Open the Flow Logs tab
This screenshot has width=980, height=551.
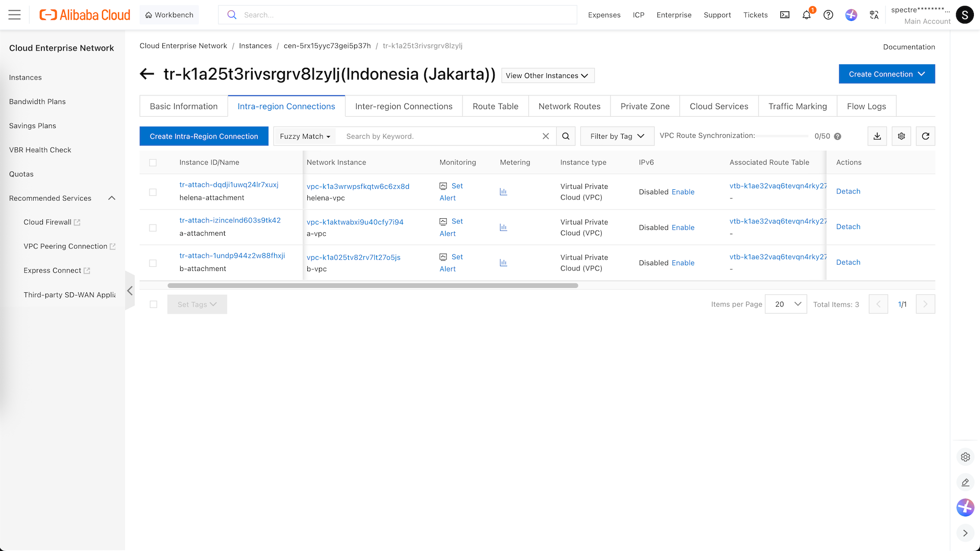866,106
